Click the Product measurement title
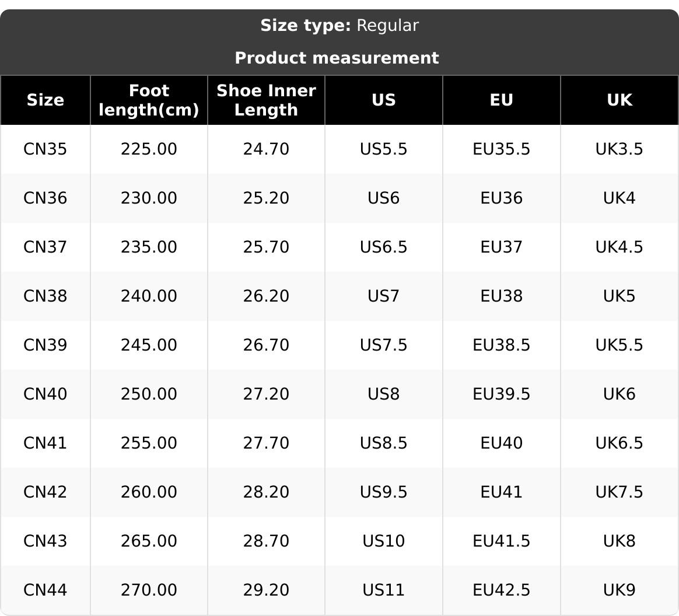 [337, 58]
